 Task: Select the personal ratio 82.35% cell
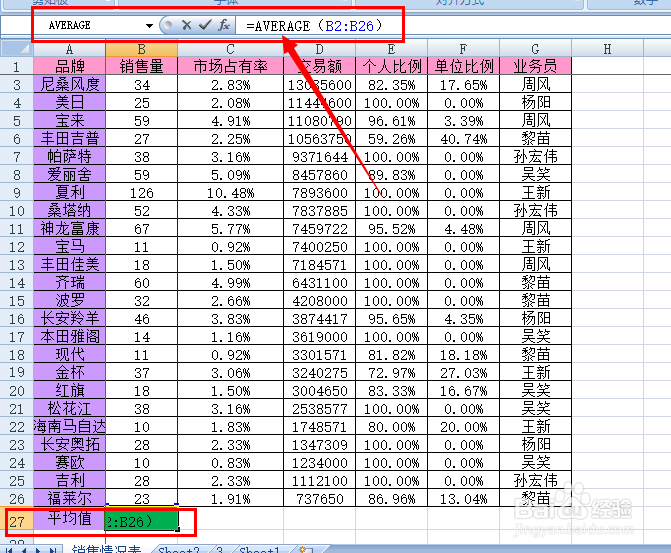(x=391, y=84)
